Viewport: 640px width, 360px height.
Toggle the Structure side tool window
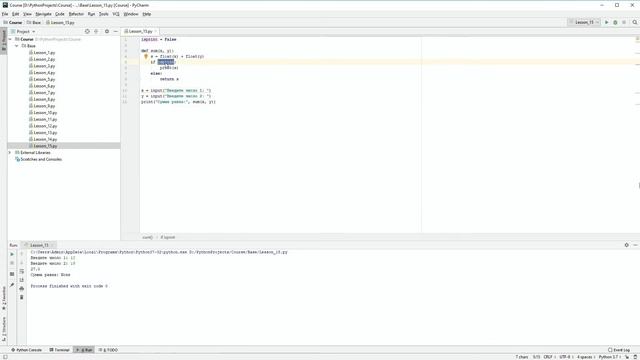[x=4, y=329]
